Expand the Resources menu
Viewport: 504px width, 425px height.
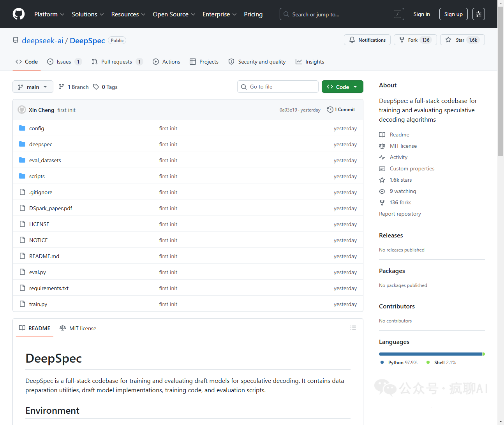[x=129, y=14]
